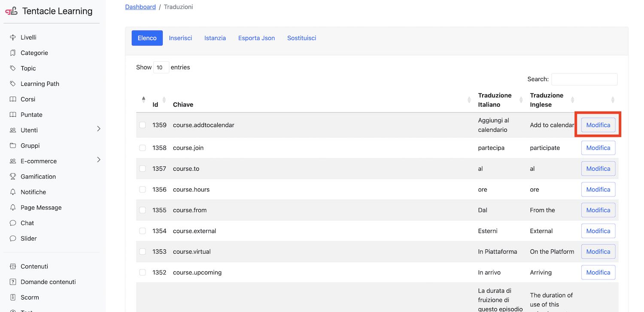Click Modifica for course.addtocalendar
This screenshot has width=644, height=312.
pyautogui.click(x=598, y=125)
